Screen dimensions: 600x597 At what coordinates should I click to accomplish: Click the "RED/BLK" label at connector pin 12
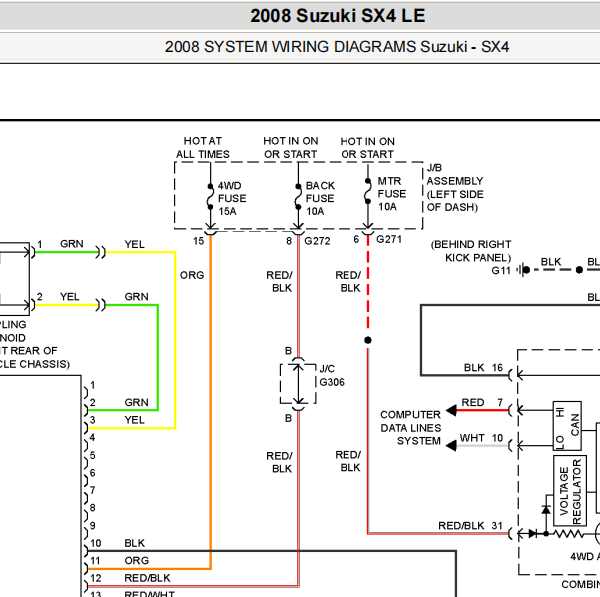click(x=147, y=578)
